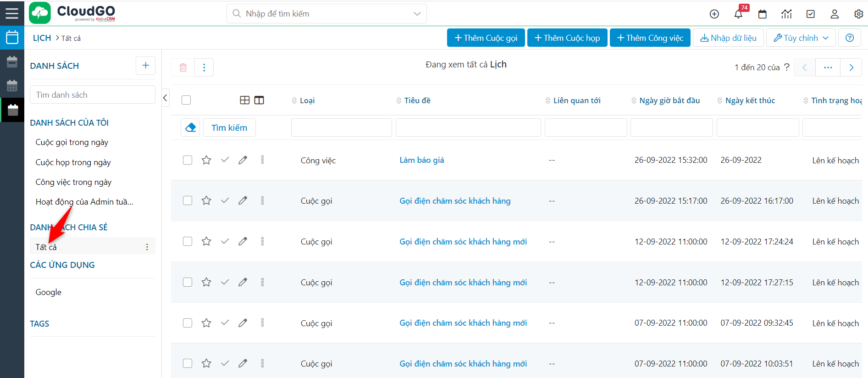Toggle the select-all checkbox in header
Image resolution: width=868 pixels, height=378 pixels.
pyautogui.click(x=186, y=100)
